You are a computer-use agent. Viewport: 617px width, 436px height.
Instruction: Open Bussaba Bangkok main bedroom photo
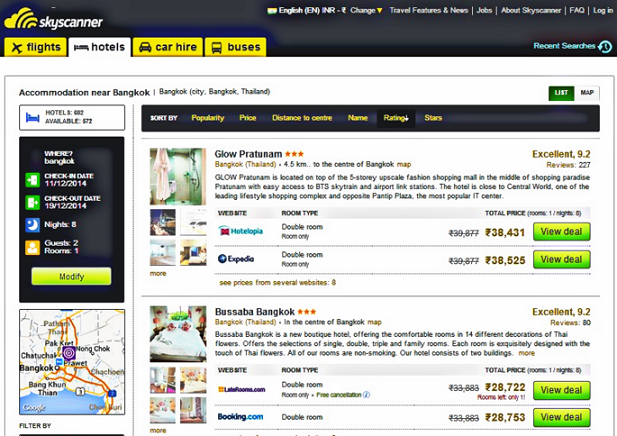[x=178, y=334]
